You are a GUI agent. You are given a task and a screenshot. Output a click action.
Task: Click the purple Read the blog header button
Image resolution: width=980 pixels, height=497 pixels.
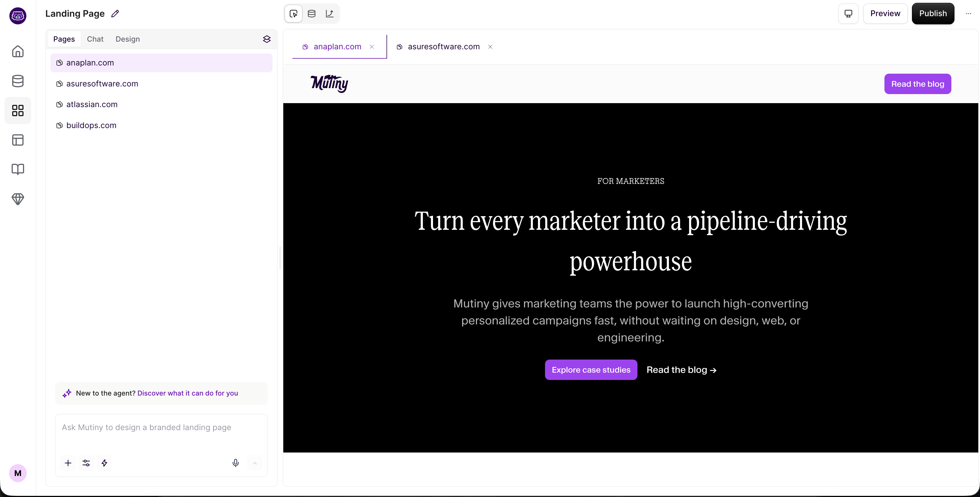pyautogui.click(x=918, y=84)
